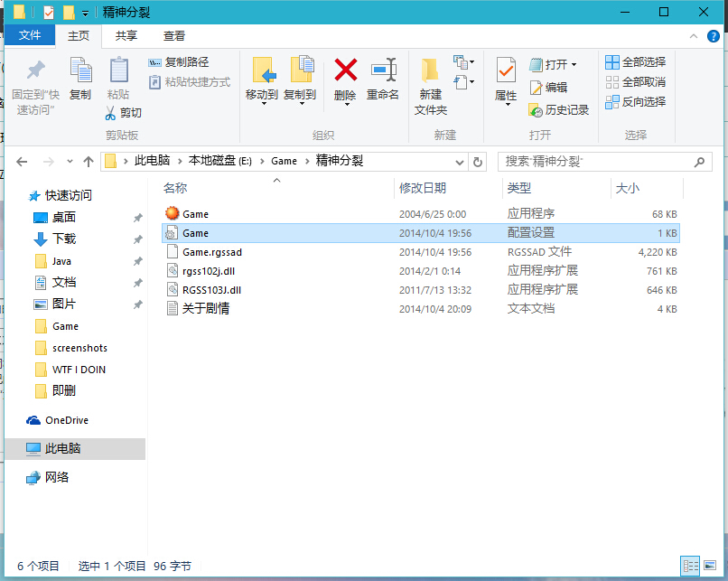Expand breadcrumb arrow after Game

pyautogui.click(x=307, y=162)
